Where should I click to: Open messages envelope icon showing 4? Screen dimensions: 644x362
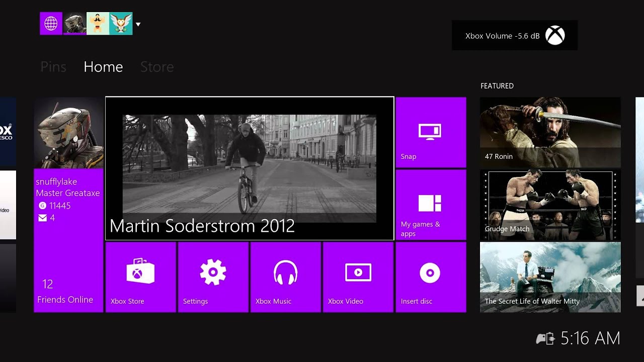click(43, 218)
